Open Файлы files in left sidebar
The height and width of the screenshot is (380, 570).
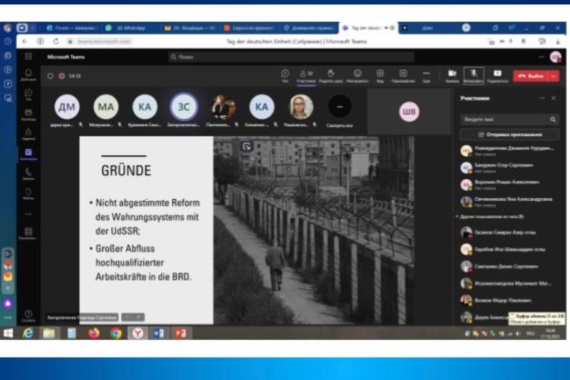(28, 193)
